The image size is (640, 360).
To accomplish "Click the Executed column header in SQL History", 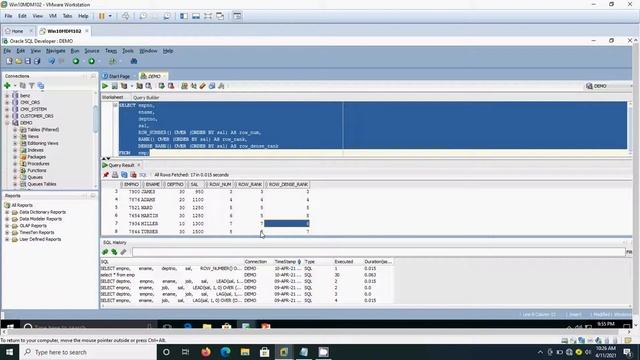I will 344,262.
